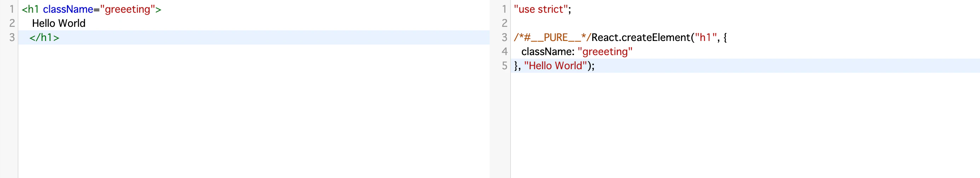Click line number 3 in the left editor gutter
This screenshot has height=178, width=980.
point(12,37)
